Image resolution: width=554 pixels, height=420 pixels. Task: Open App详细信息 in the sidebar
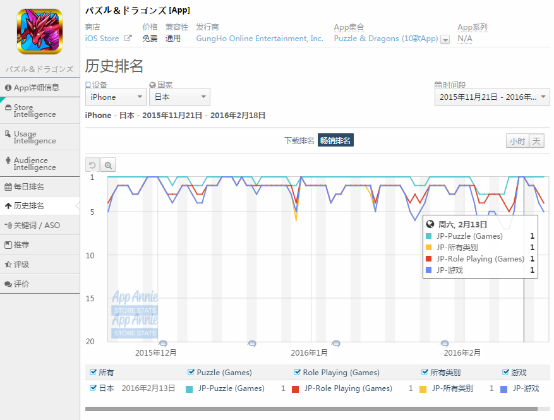(x=40, y=87)
